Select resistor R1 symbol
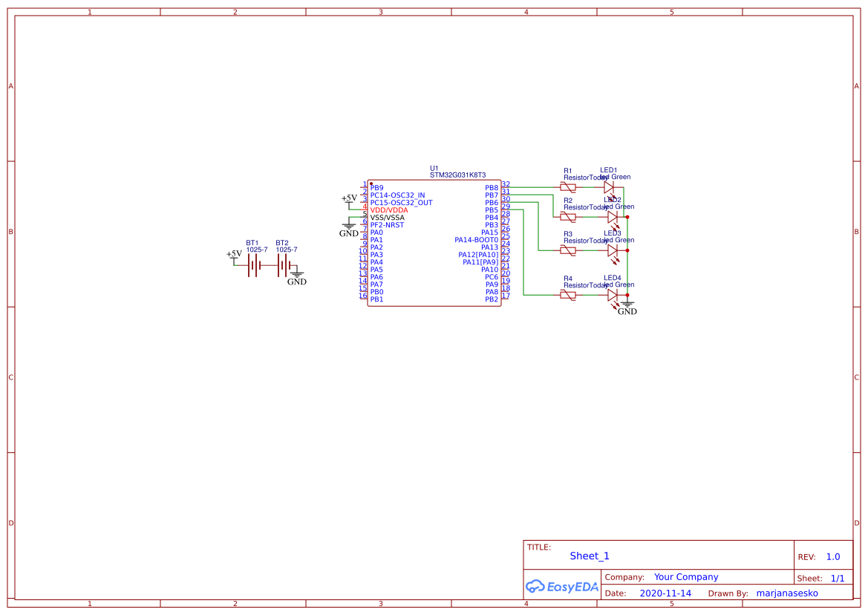 click(x=568, y=186)
